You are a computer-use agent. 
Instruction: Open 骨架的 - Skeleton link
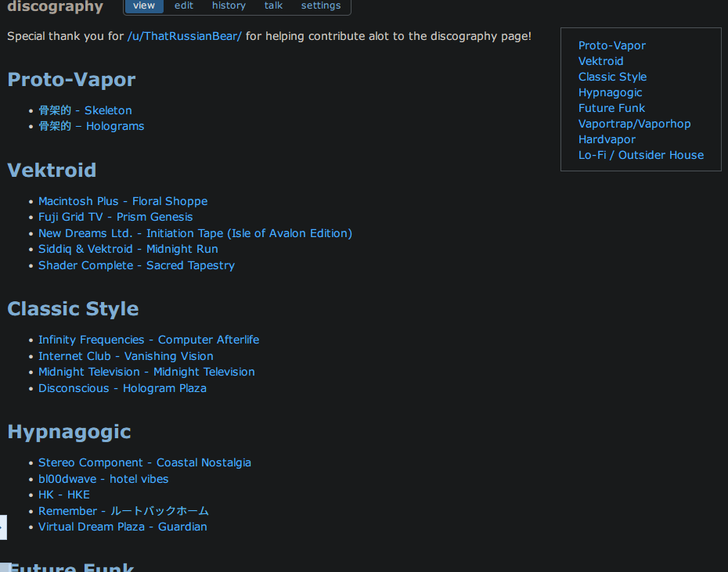85,110
